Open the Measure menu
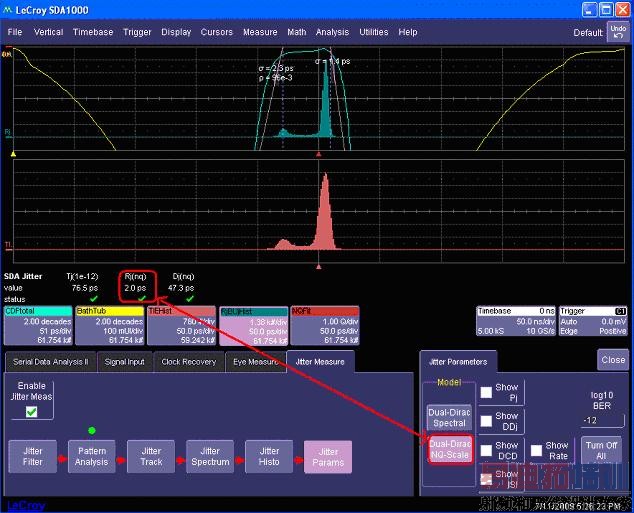 [260, 32]
